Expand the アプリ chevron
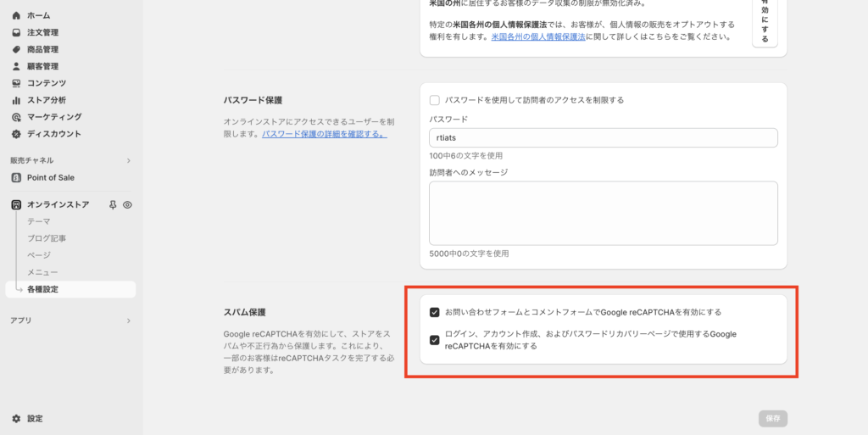 click(x=129, y=321)
